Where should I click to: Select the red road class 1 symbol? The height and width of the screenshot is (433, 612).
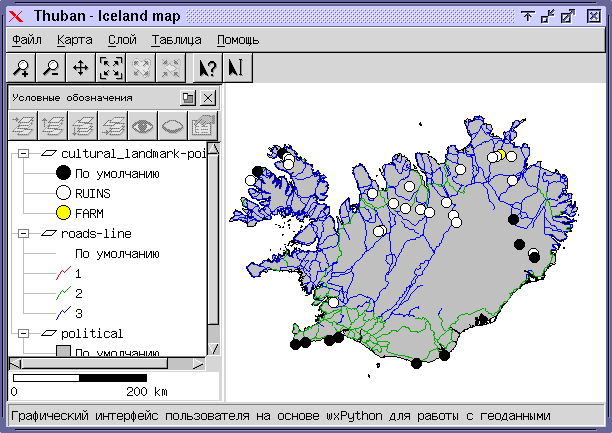pos(63,273)
